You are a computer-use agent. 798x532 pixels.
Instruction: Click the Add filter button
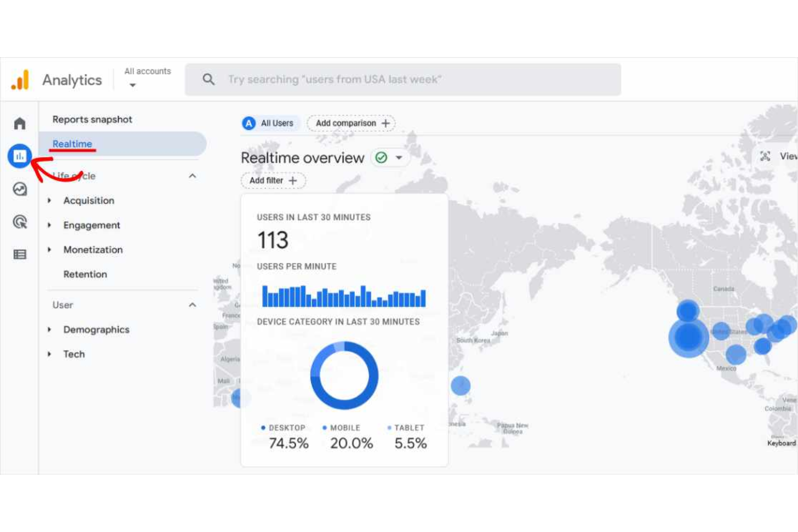point(272,180)
